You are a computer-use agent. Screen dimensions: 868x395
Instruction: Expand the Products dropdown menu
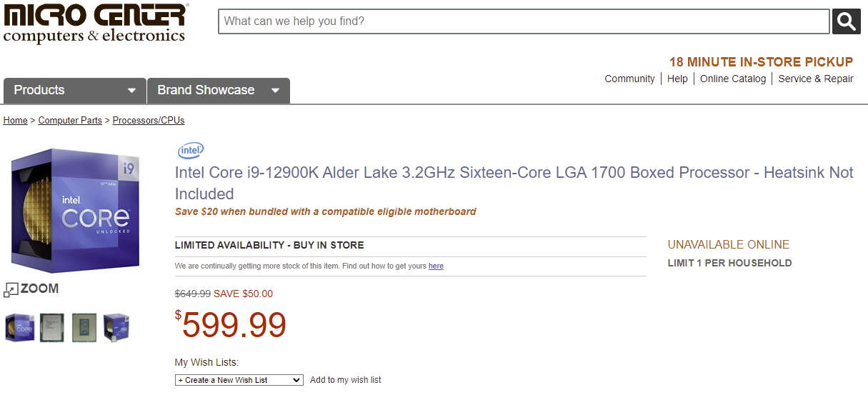(x=74, y=91)
